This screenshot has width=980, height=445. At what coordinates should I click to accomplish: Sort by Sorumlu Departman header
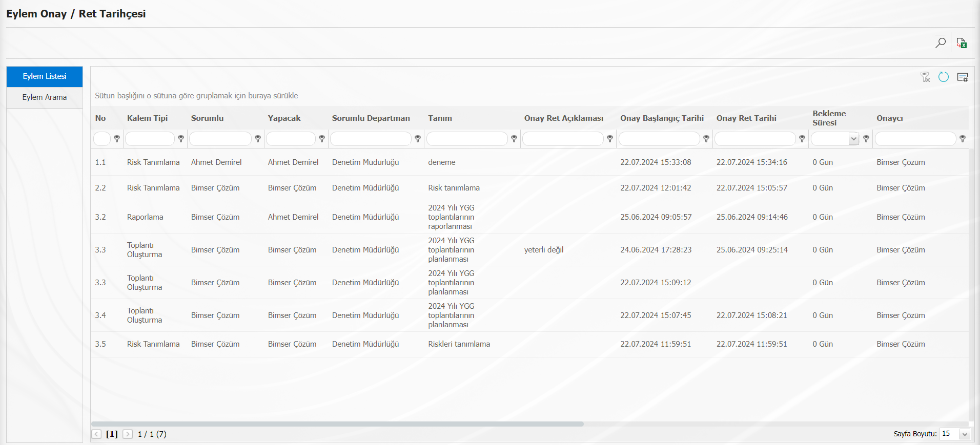click(371, 118)
